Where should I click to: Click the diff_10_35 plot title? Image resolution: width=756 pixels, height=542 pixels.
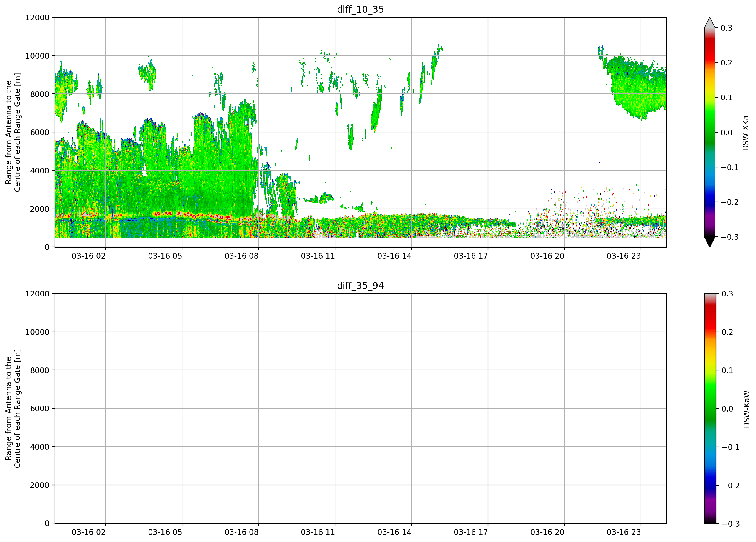[x=360, y=9]
